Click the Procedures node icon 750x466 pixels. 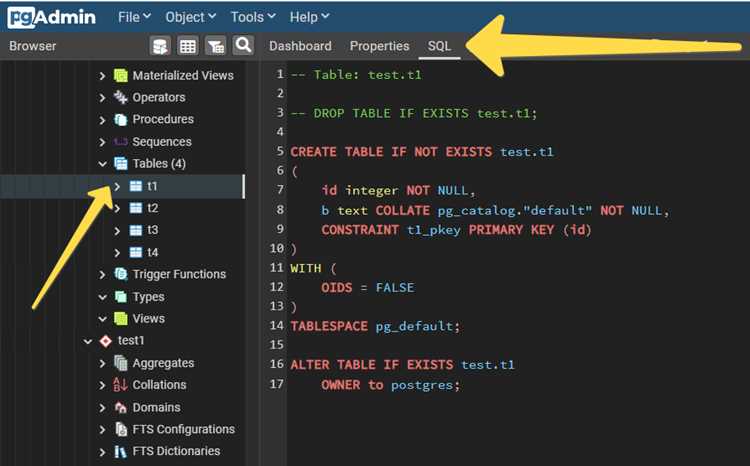coord(121,119)
